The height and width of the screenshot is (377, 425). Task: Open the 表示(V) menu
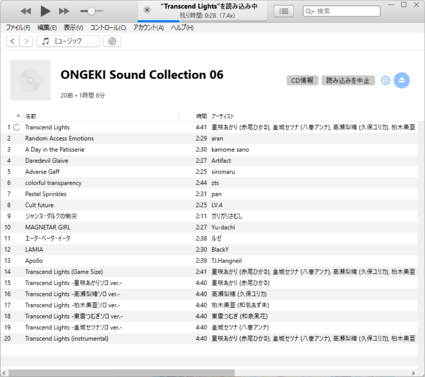(x=73, y=28)
